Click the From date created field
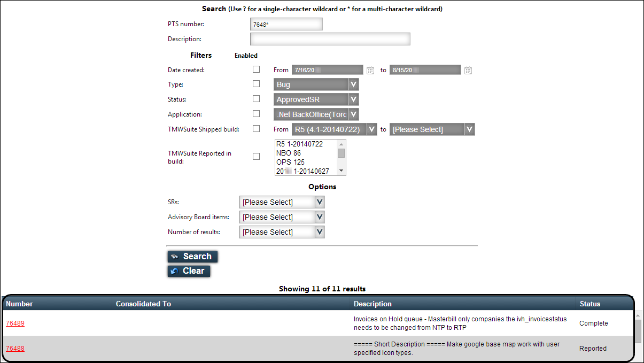The height and width of the screenshot is (363, 644). coord(328,70)
